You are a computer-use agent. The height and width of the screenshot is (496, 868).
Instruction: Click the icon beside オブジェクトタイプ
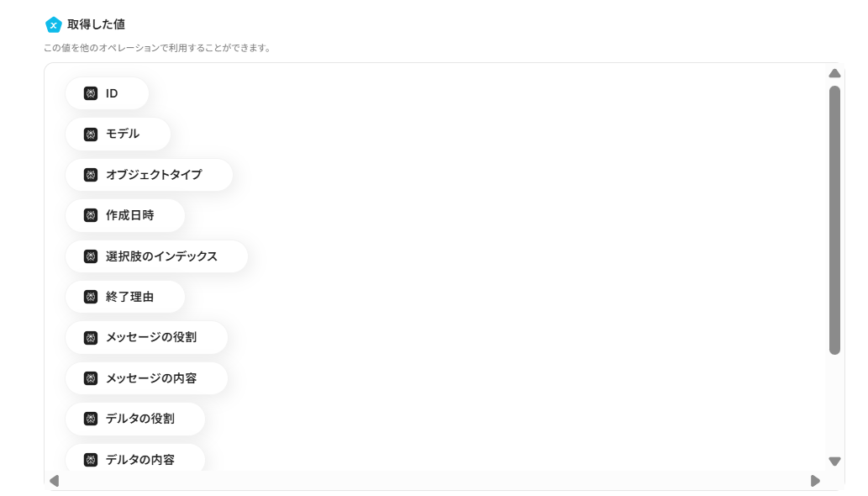(x=91, y=175)
